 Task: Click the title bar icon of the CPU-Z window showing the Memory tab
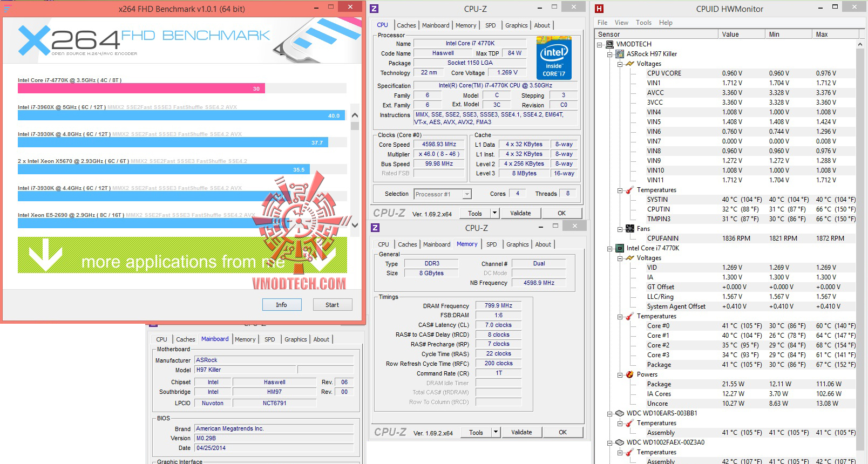[x=375, y=228]
